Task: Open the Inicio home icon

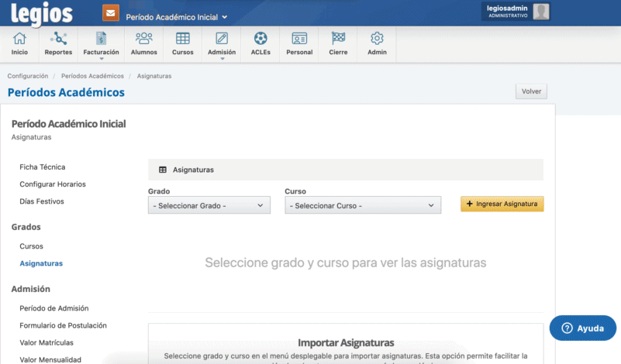Action: tap(19, 39)
